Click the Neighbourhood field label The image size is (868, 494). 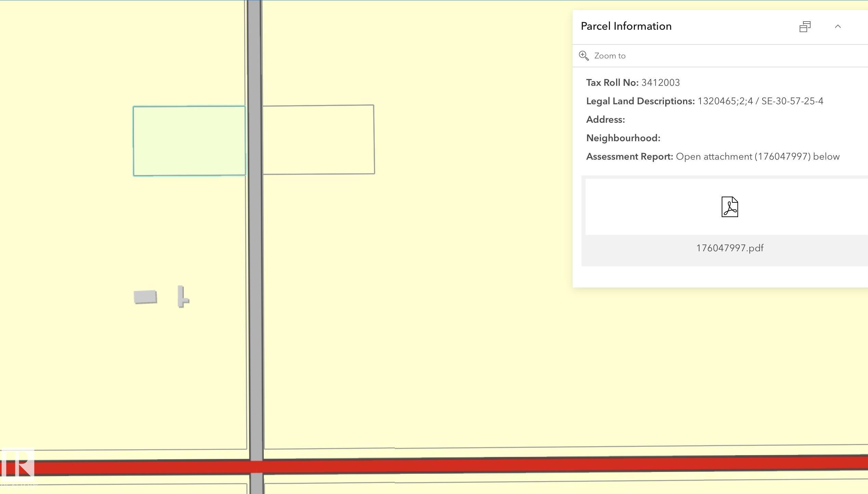pos(623,138)
